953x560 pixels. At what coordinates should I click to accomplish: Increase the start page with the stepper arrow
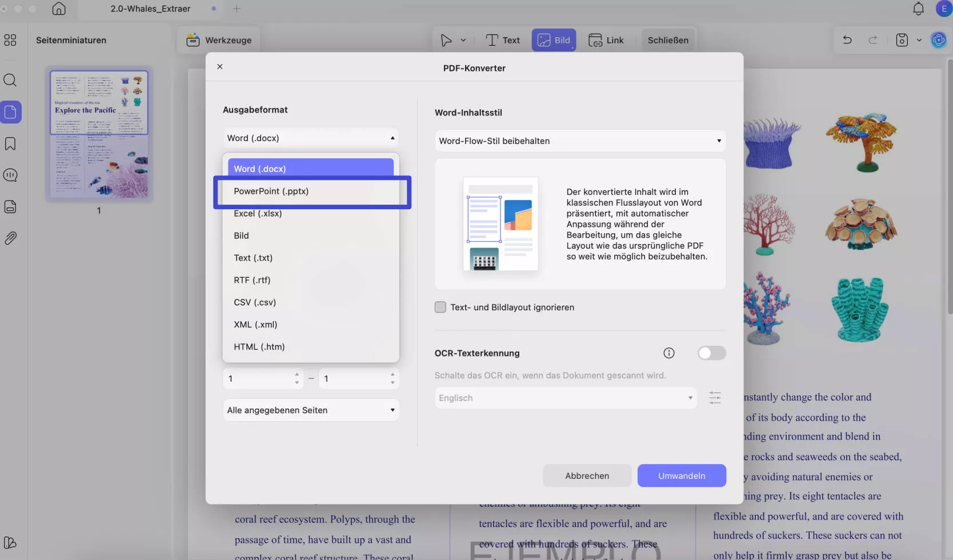[297, 375]
